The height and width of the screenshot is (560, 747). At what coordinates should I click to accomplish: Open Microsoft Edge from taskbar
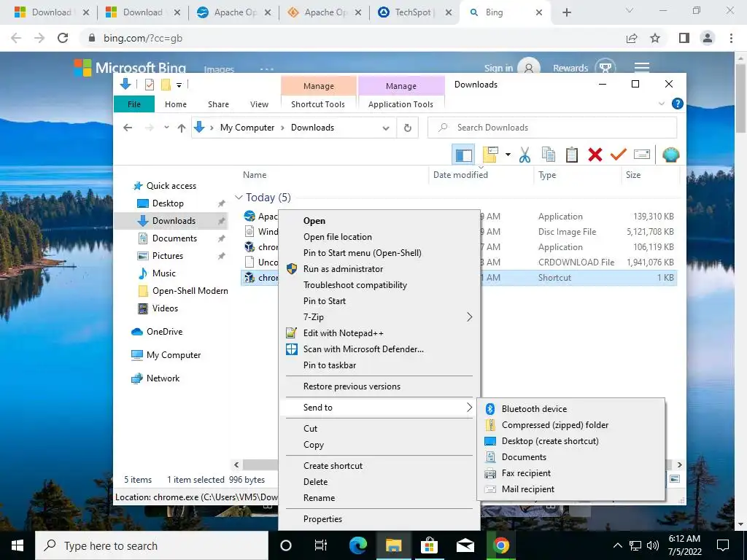(357, 545)
